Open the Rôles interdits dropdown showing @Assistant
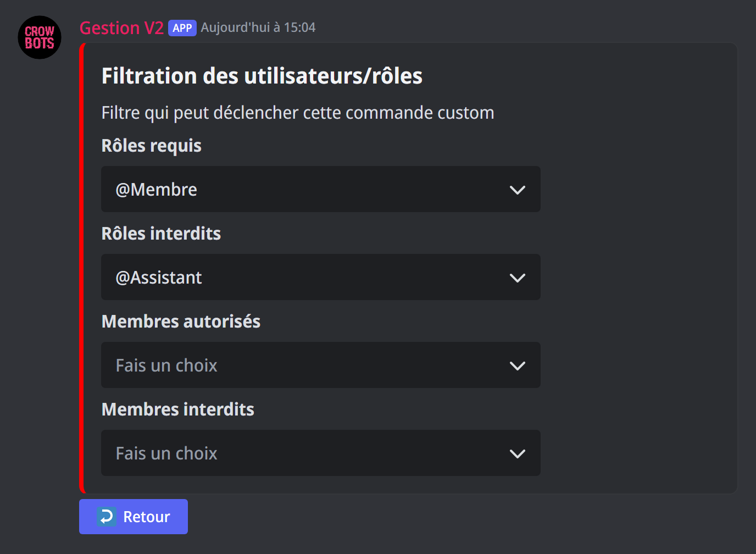This screenshot has width=756, height=554. click(x=321, y=277)
